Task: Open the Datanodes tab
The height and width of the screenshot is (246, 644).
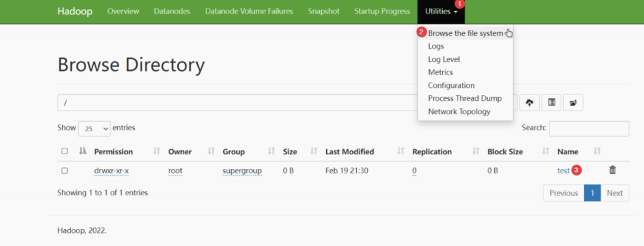Action: click(172, 12)
